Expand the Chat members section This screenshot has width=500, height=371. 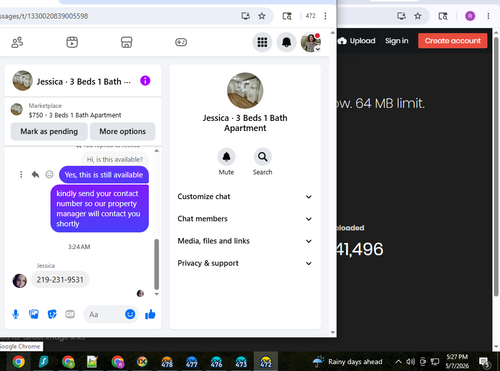[245, 219]
